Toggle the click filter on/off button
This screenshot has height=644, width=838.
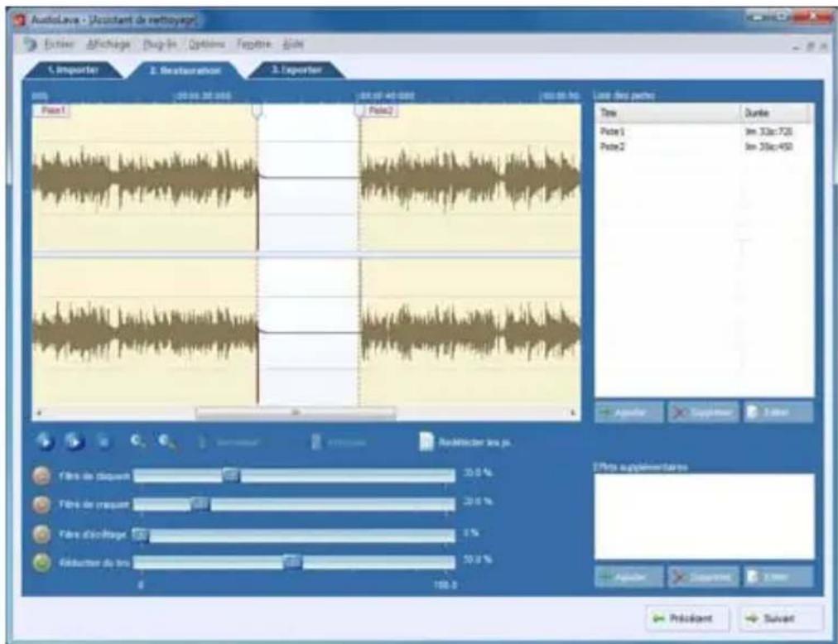(41, 476)
